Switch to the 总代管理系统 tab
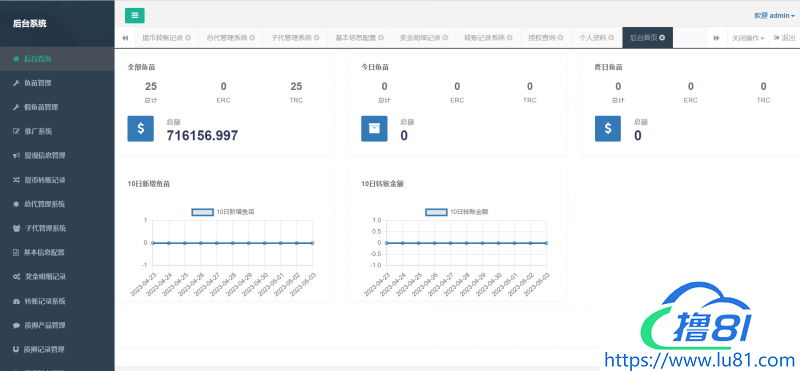 pyautogui.click(x=227, y=38)
